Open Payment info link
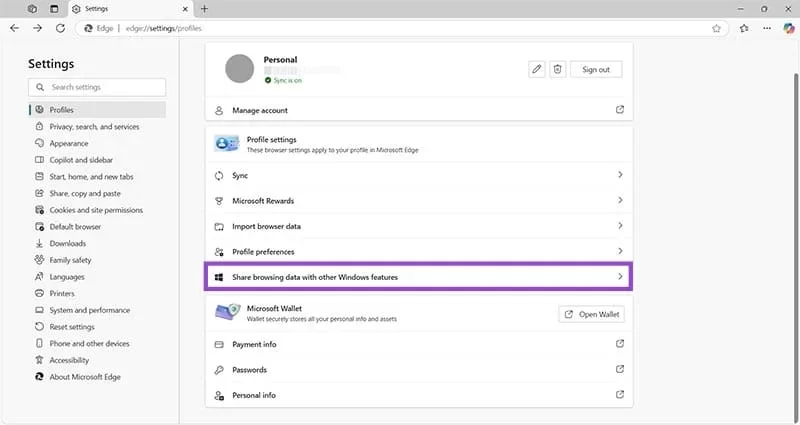 pos(254,344)
